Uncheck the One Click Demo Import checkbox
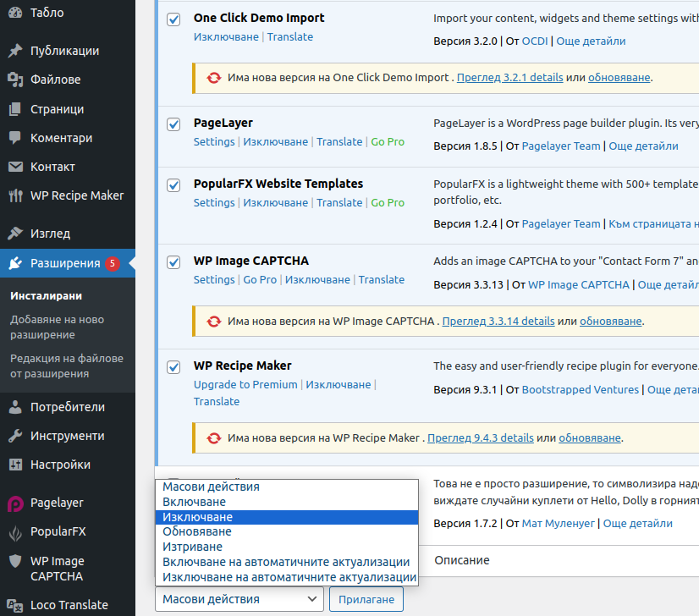Image resolution: width=699 pixels, height=616 pixels. 173,19
